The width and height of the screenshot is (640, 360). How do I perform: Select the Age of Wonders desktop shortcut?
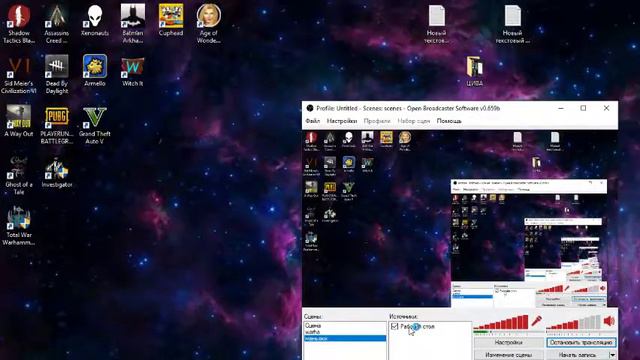pyautogui.click(x=209, y=24)
